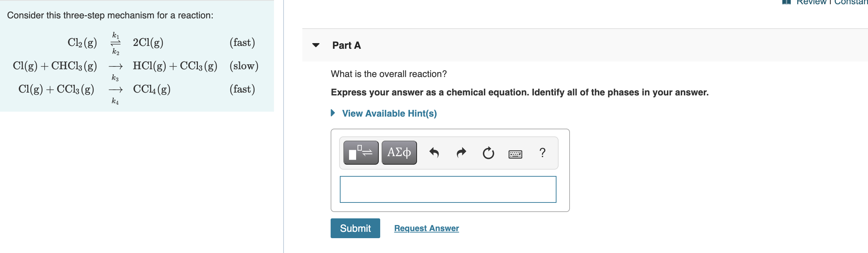The width and height of the screenshot is (868, 253).
Task: Open the Greek symbols ΑΣΦ palette
Action: pos(399,153)
